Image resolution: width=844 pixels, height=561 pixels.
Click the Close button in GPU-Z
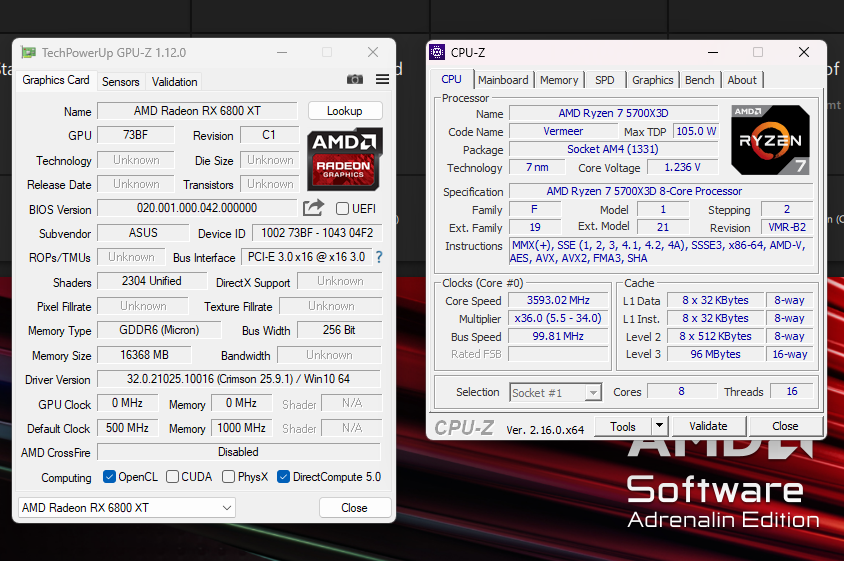click(354, 508)
